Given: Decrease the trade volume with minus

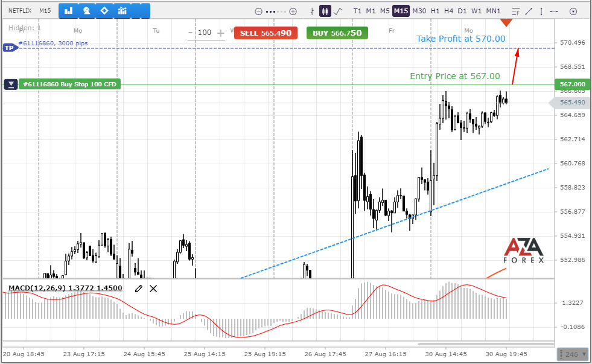Looking at the screenshot, I should point(191,33).
